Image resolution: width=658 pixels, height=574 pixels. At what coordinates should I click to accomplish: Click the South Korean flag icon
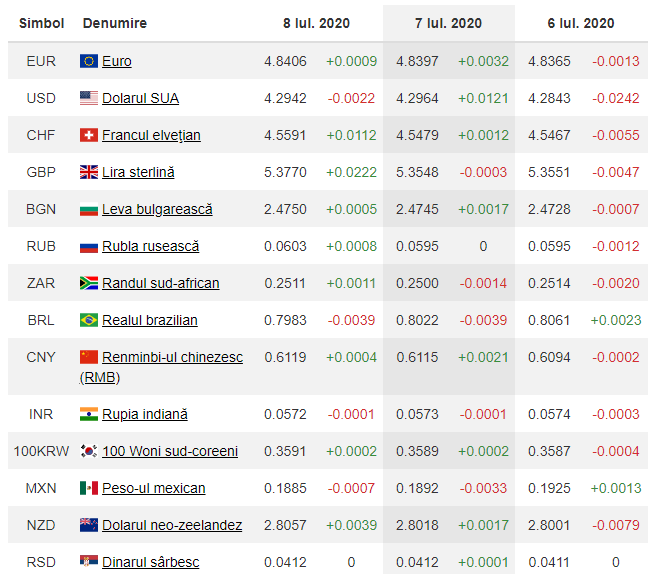tap(89, 451)
